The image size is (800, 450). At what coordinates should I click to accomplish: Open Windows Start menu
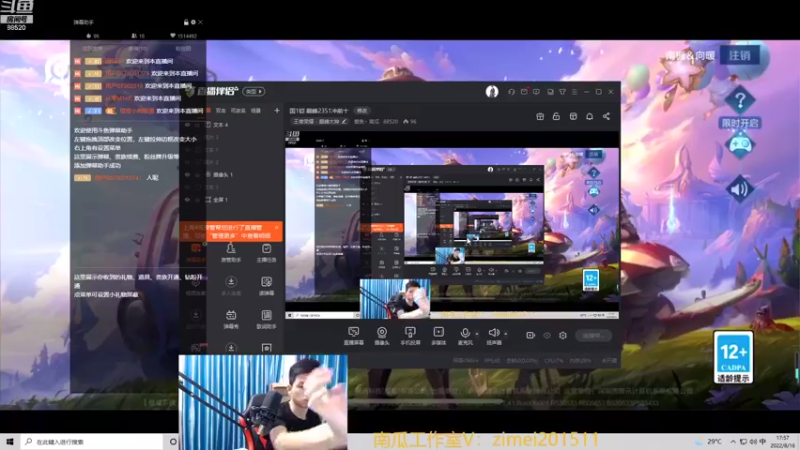9,441
